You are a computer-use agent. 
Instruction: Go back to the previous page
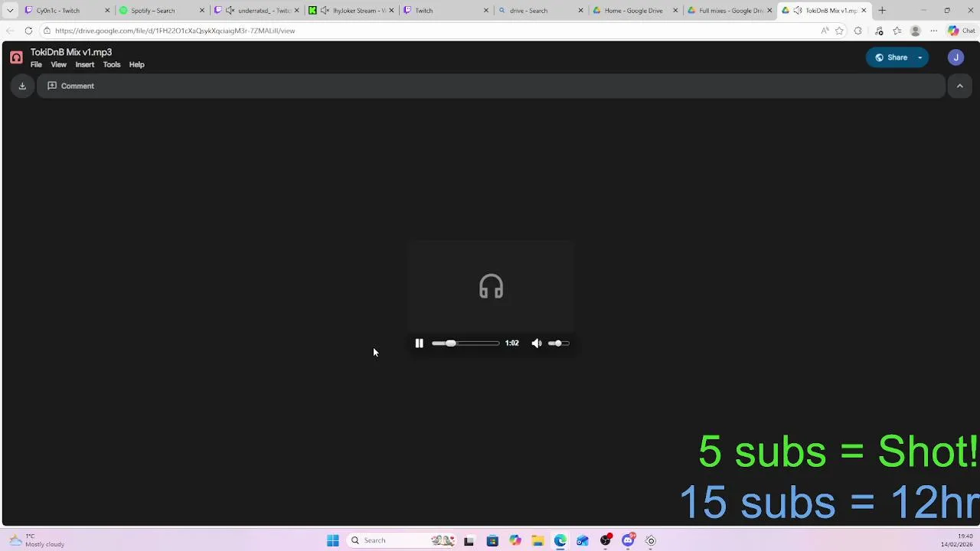pyautogui.click(x=9, y=31)
